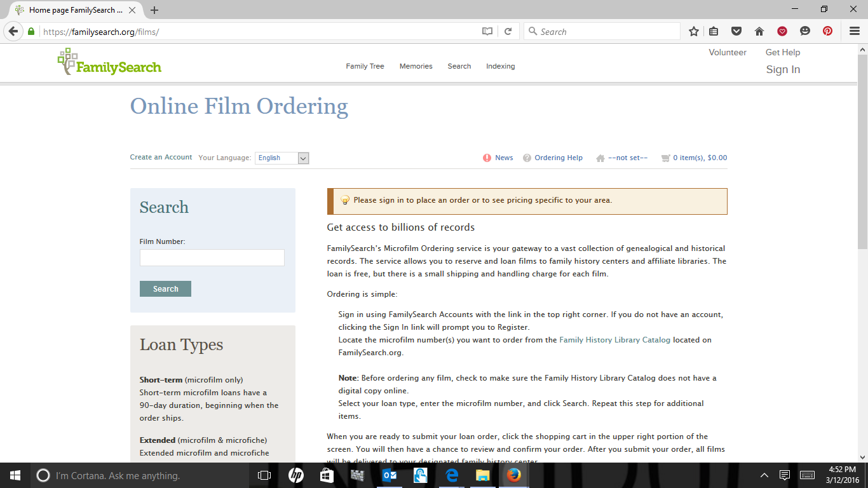Click the Loan Types heading
The width and height of the screenshot is (868, 488).
click(x=181, y=344)
